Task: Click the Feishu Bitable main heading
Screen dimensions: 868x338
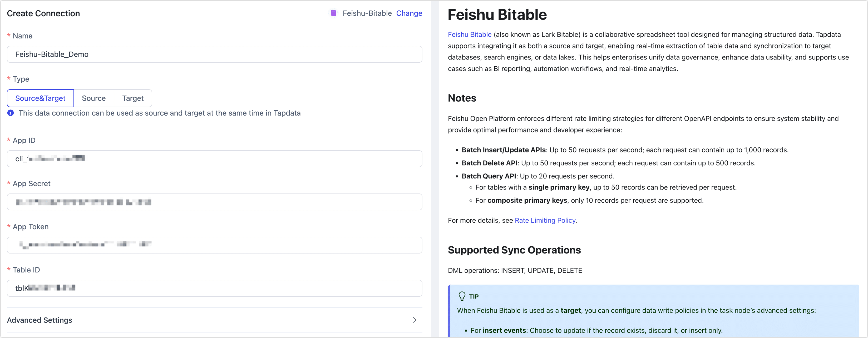Action: pos(497,15)
